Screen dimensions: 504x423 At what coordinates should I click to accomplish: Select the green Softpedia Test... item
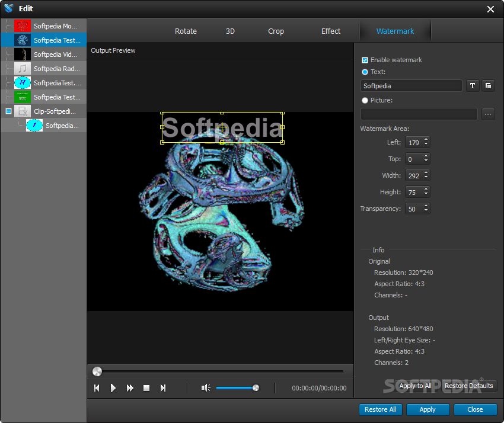(44, 97)
